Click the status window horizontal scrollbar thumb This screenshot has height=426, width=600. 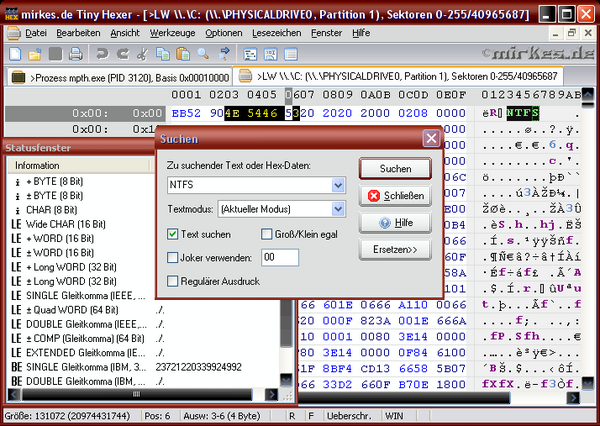tap(137, 394)
